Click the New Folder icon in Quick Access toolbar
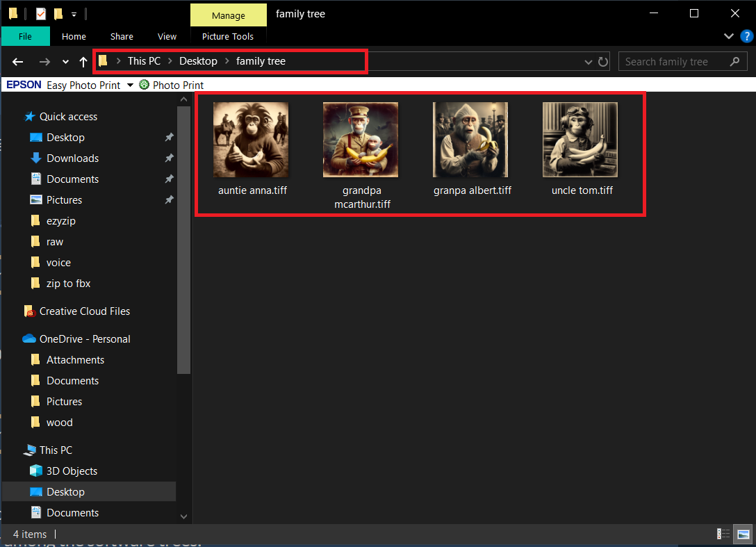The width and height of the screenshot is (756, 547). (x=57, y=13)
